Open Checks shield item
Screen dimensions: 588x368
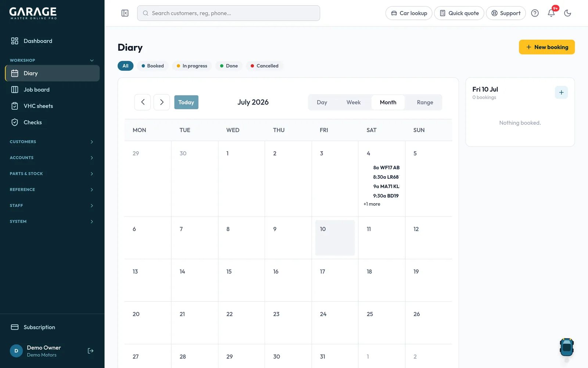pos(52,122)
